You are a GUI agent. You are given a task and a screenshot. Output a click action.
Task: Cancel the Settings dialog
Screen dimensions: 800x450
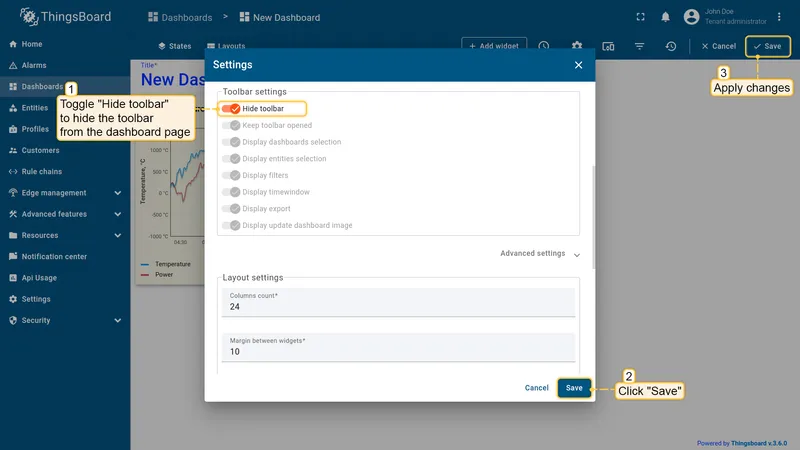(x=536, y=388)
